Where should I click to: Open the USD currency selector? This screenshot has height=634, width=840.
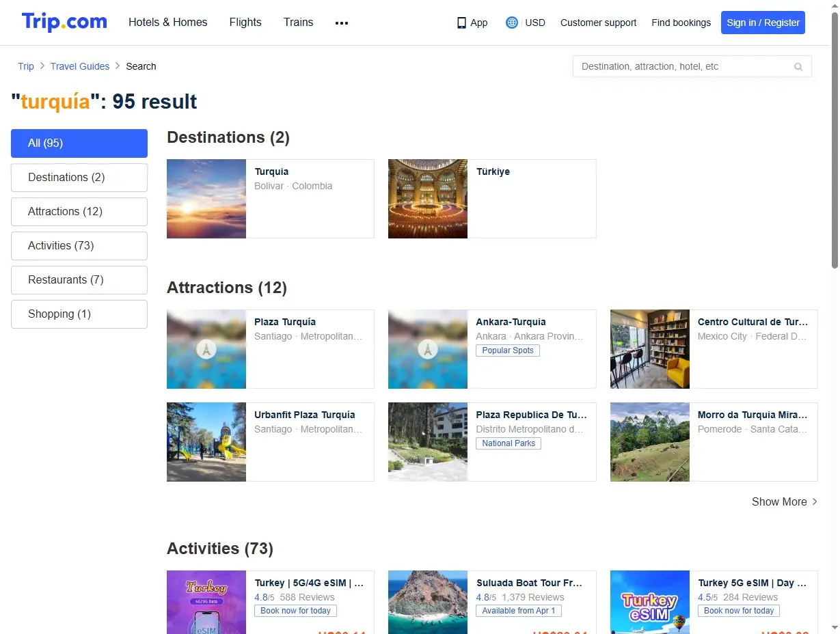[x=535, y=23]
